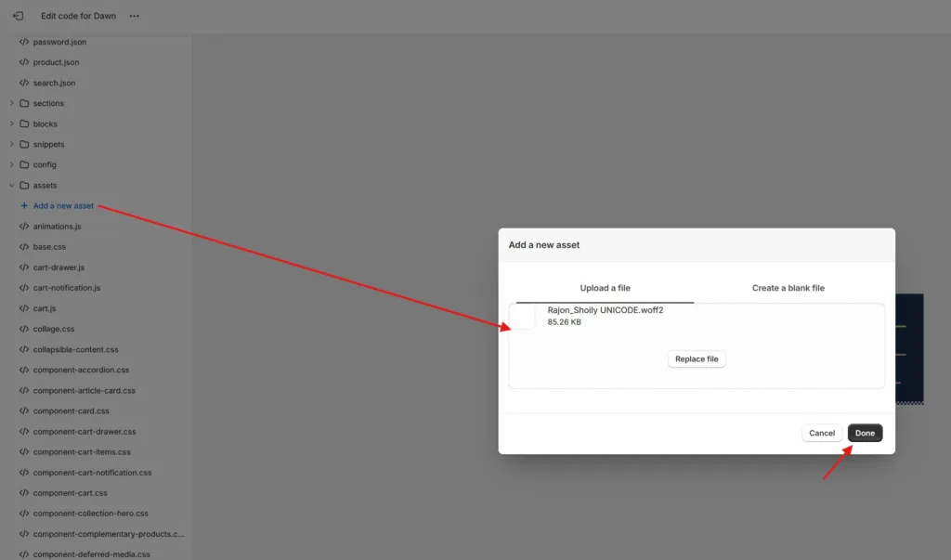Expand the config folder chevron
Image resolution: width=951 pixels, height=560 pixels.
(11, 164)
